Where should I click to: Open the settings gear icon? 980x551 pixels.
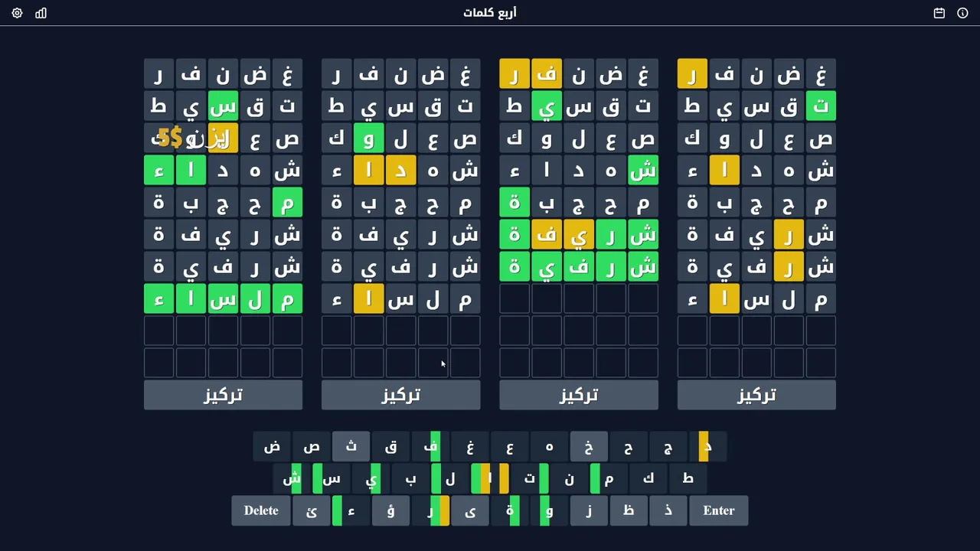pos(17,13)
